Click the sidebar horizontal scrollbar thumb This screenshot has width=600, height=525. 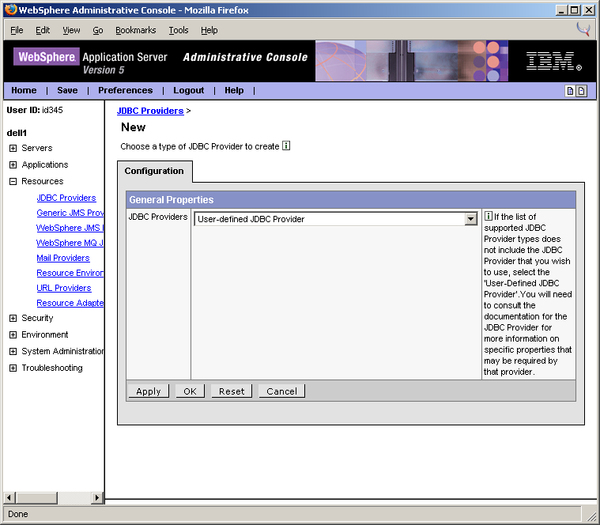tap(36, 497)
